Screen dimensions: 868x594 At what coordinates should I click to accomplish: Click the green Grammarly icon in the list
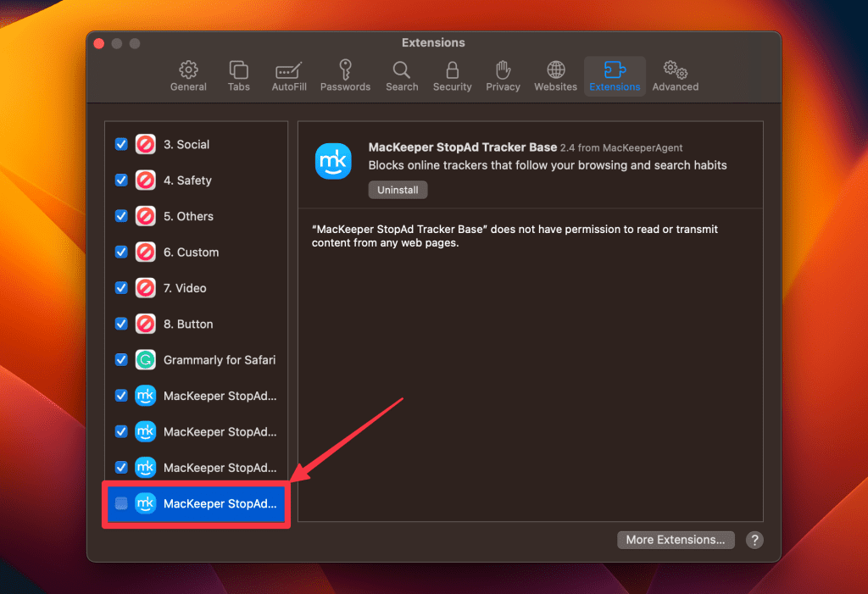click(x=146, y=360)
